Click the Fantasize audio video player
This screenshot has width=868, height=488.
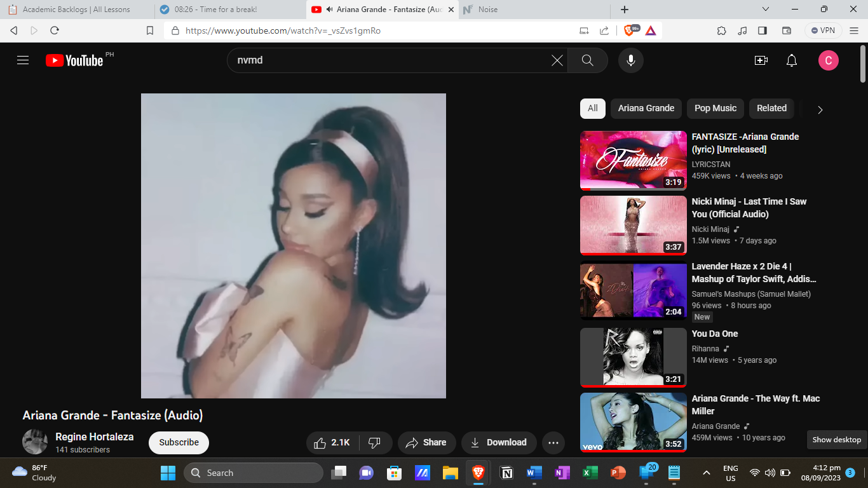[x=294, y=246]
